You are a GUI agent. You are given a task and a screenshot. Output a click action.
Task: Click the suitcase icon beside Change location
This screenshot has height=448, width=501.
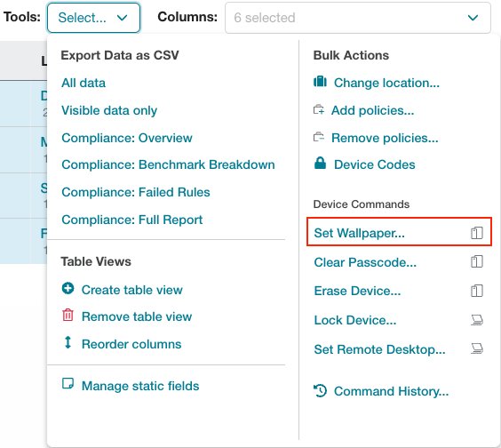tap(320, 82)
